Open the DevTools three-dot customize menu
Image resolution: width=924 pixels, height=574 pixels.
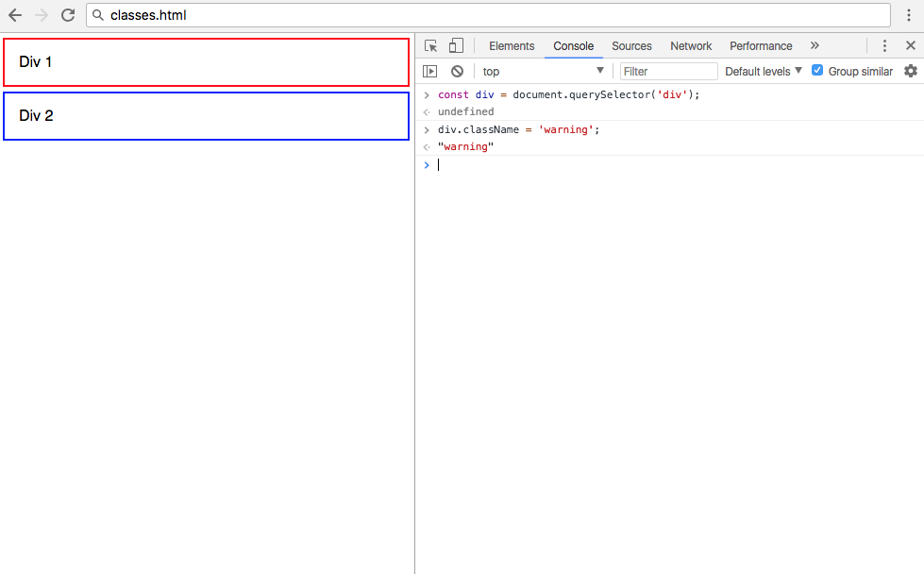pos(884,45)
